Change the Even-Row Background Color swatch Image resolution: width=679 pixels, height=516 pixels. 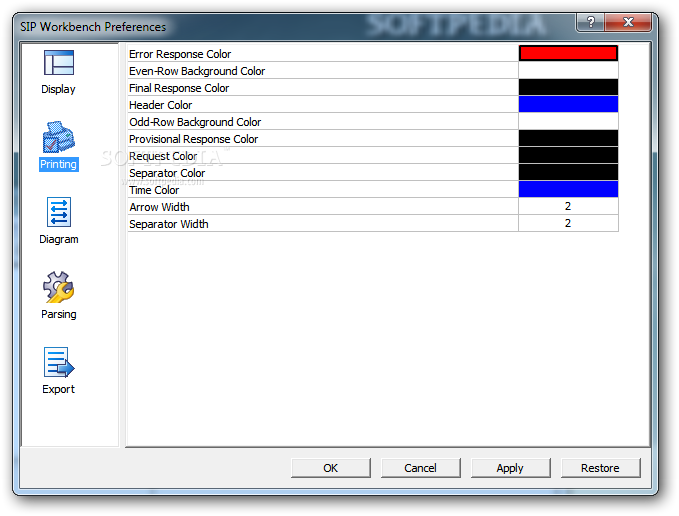pos(568,70)
